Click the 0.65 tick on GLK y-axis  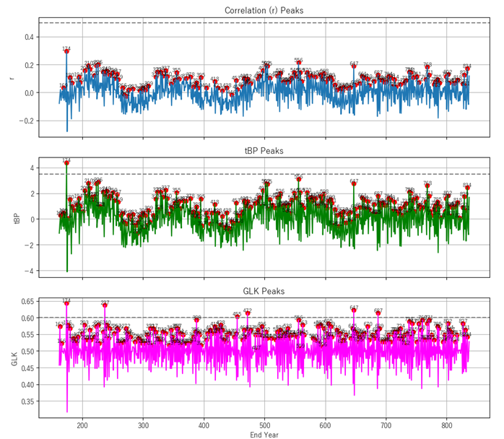tap(27, 301)
